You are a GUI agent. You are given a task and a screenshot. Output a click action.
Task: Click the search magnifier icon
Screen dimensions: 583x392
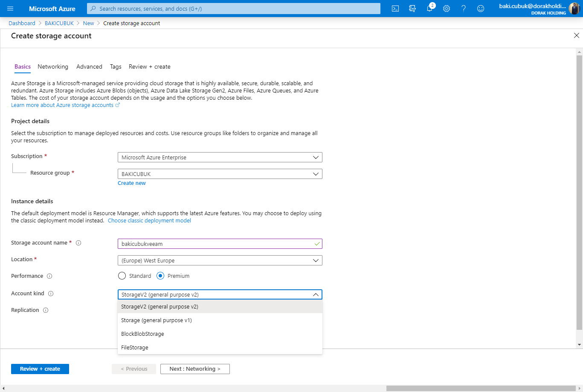(93, 9)
